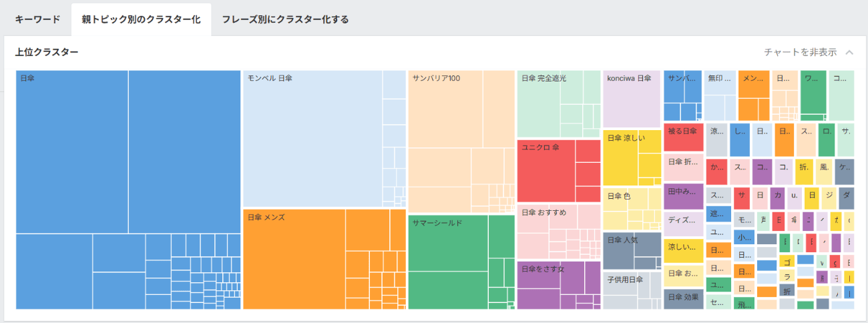The width and height of the screenshot is (868, 323).
Task: Click the konciwa 日傘 cluster tile
Action: (632, 99)
